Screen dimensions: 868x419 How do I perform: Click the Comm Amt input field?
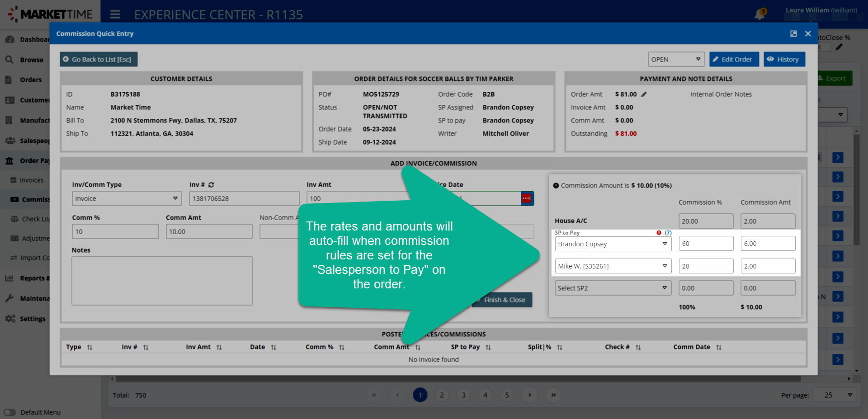point(209,231)
